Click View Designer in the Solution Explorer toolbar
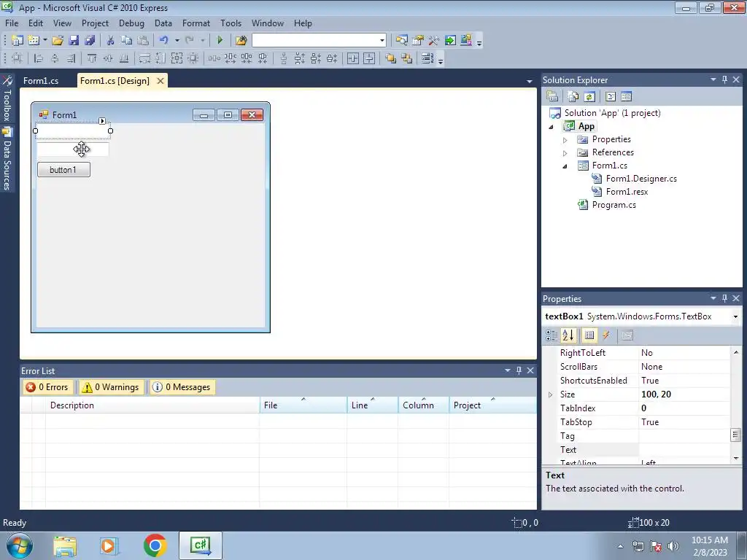 point(626,97)
